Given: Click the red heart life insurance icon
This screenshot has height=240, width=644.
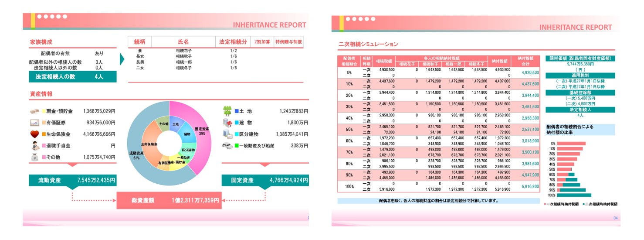Looking at the screenshot, I should tap(35, 134).
